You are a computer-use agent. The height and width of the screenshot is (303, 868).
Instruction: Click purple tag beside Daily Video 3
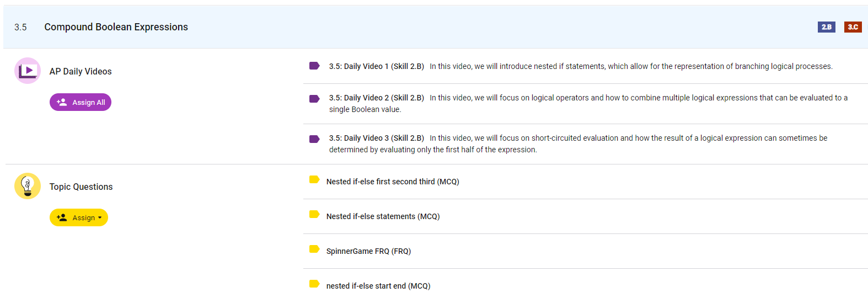tap(314, 139)
